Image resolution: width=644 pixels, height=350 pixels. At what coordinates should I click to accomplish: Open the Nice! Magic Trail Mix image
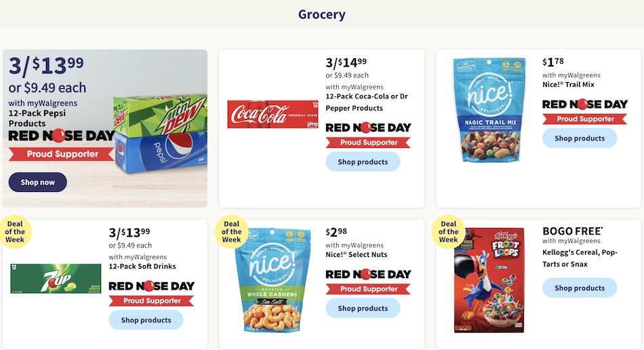[489, 110]
